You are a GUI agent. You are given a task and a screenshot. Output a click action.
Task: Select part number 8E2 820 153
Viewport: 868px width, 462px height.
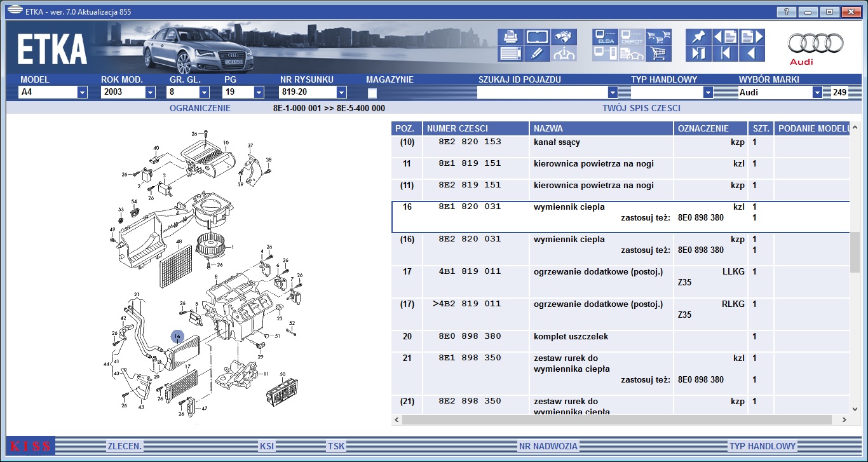(x=470, y=142)
